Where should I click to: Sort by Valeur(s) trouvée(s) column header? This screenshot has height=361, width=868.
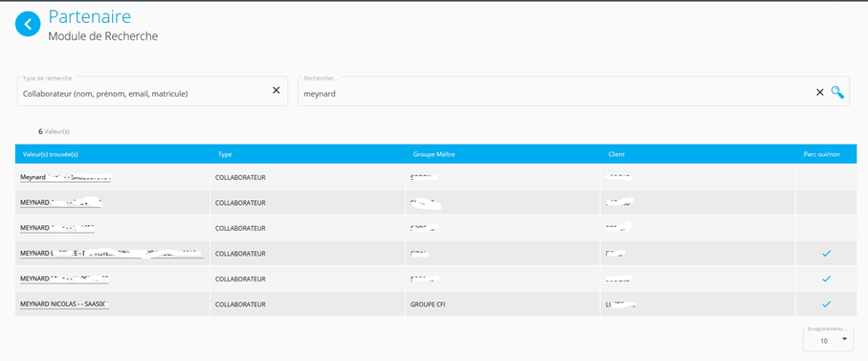click(51, 154)
